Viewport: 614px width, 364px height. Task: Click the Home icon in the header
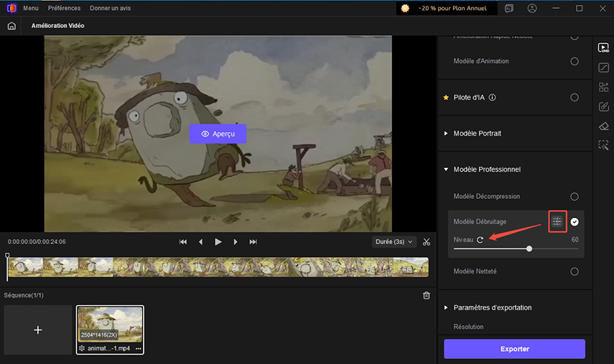(x=11, y=25)
